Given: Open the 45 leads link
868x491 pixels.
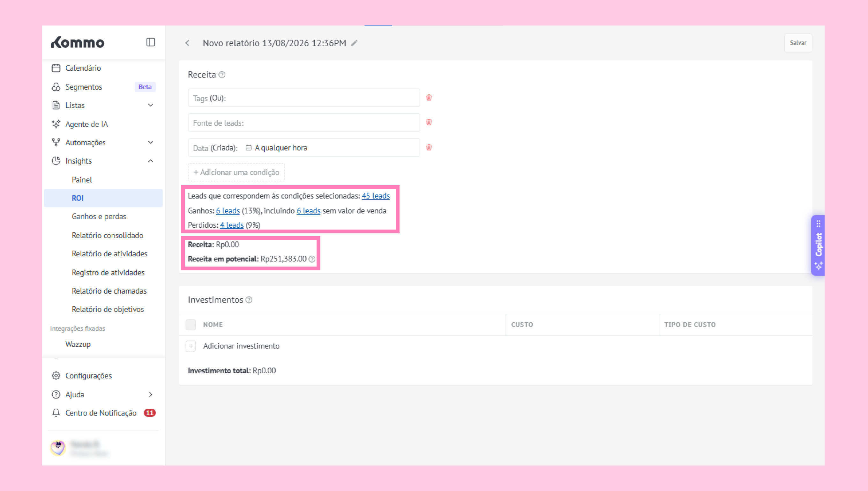Looking at the screenshot, I should coord(376,196).
